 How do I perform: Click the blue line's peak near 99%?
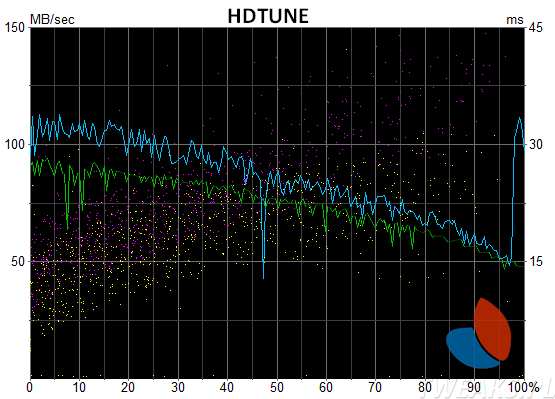click(519, 119)
